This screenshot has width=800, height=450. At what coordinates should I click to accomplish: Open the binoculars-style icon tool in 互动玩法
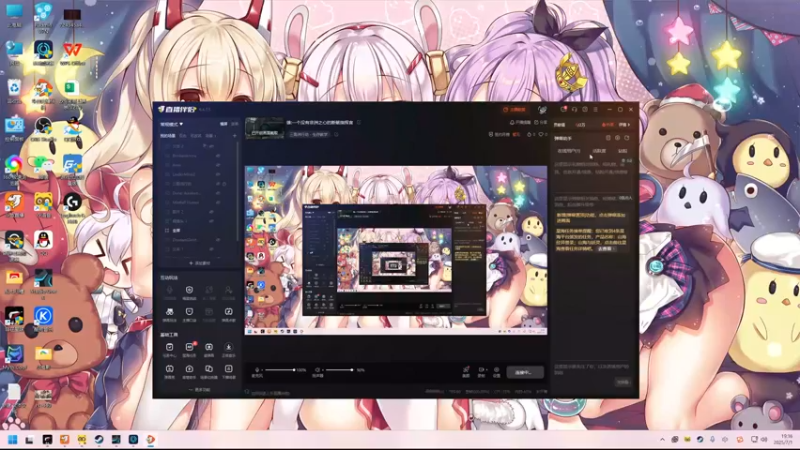(x=169, y=312)
